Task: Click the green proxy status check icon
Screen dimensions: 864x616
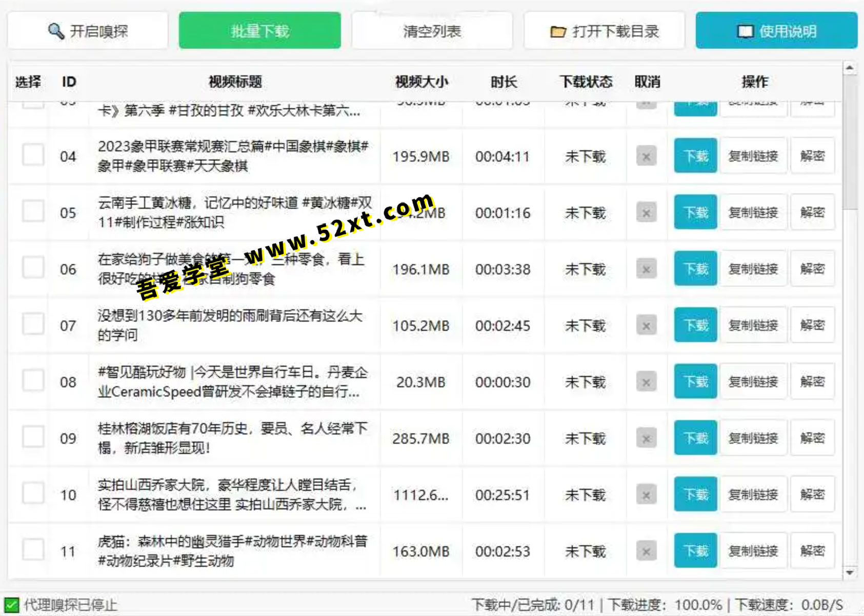Action: pyautogui.click(x=11, y=605)
